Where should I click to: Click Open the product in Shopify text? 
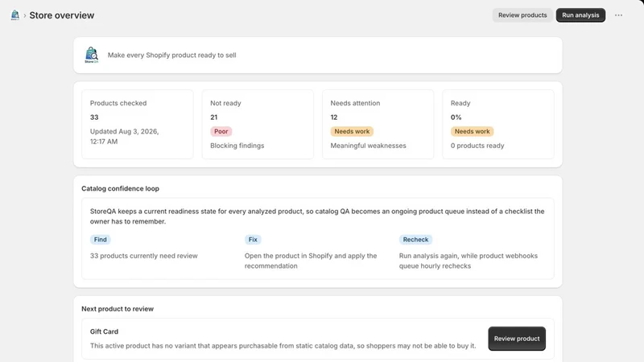311,261
